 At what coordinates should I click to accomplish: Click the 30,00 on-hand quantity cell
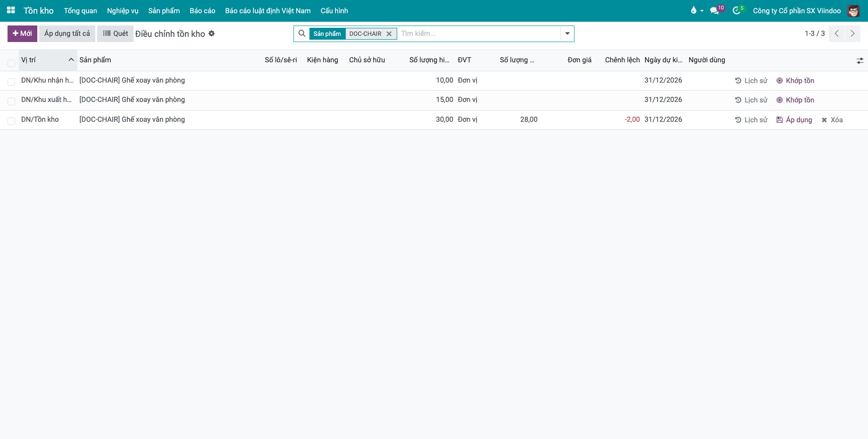444,119
